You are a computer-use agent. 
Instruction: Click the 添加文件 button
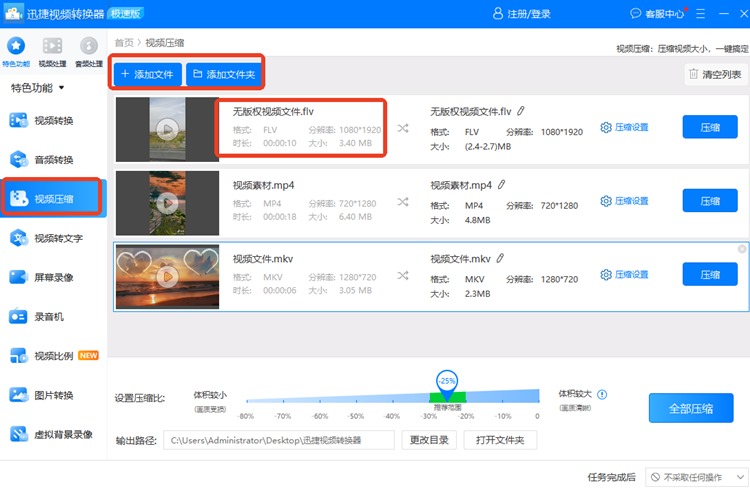pos(147,74)
